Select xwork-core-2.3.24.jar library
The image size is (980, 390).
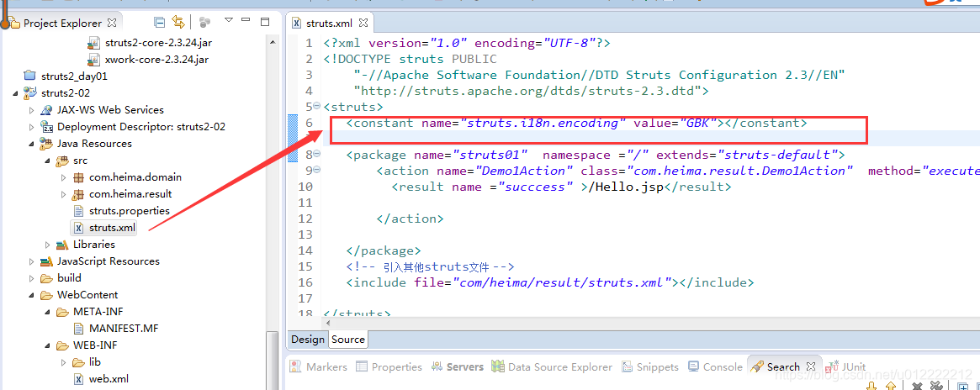pyautogui.click(x=156, y=60)
